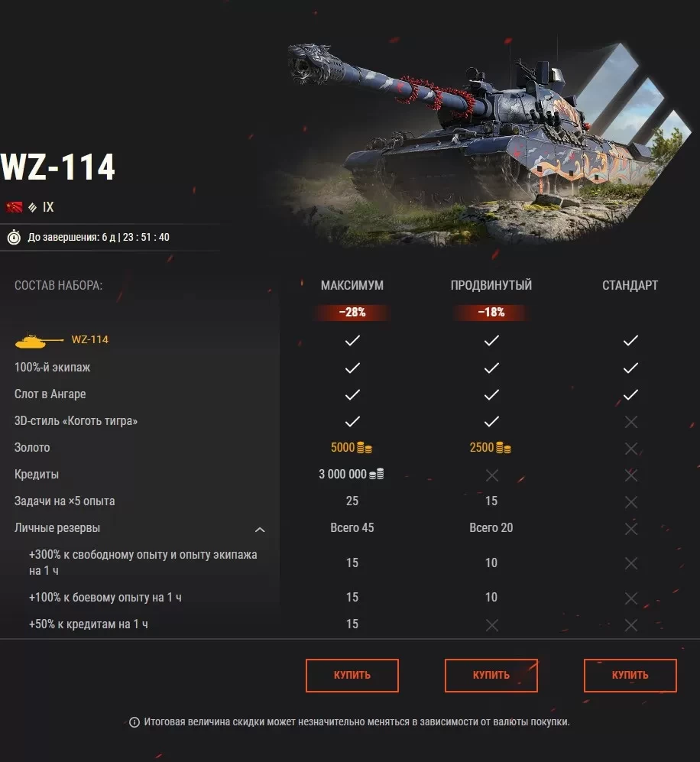Click the Chinese flag nation icon

(14, 208)
